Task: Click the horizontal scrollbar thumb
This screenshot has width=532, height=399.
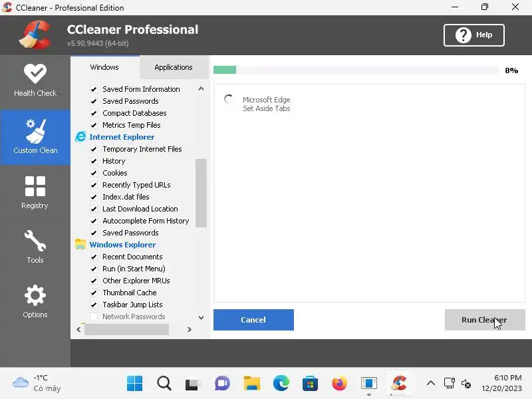Action: coord(126,329)
